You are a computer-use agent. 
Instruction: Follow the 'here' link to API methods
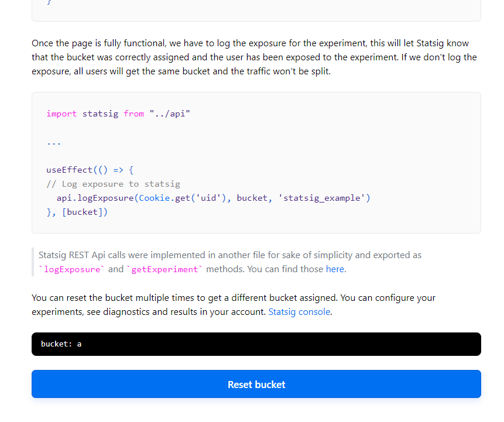335,269
